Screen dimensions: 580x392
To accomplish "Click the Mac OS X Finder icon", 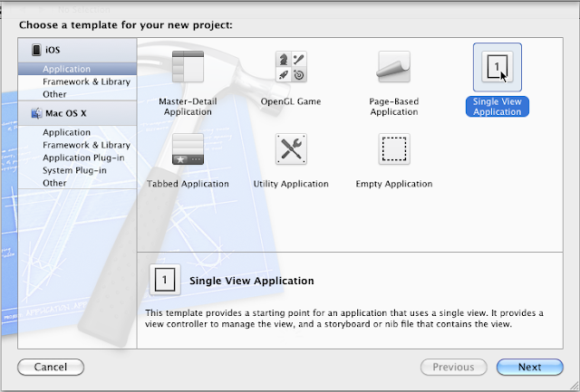I will tap(36, 113).
